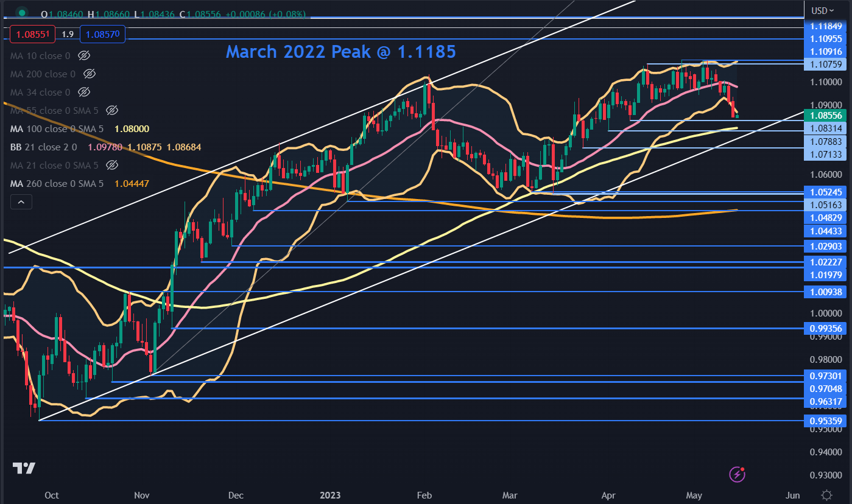Click the BB lower value 1.08684
Image resolution: width=852 pixels, height=504 pixels.
click(x=183, y=147)
